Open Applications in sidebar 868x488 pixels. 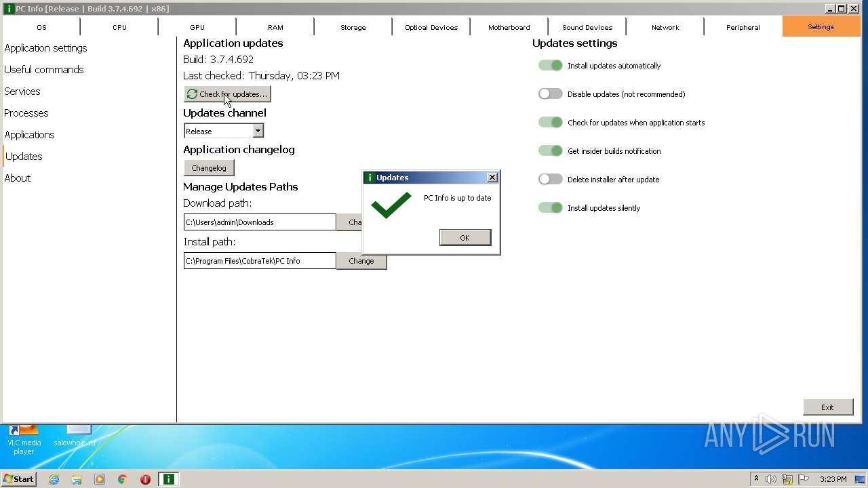[29, 135]
